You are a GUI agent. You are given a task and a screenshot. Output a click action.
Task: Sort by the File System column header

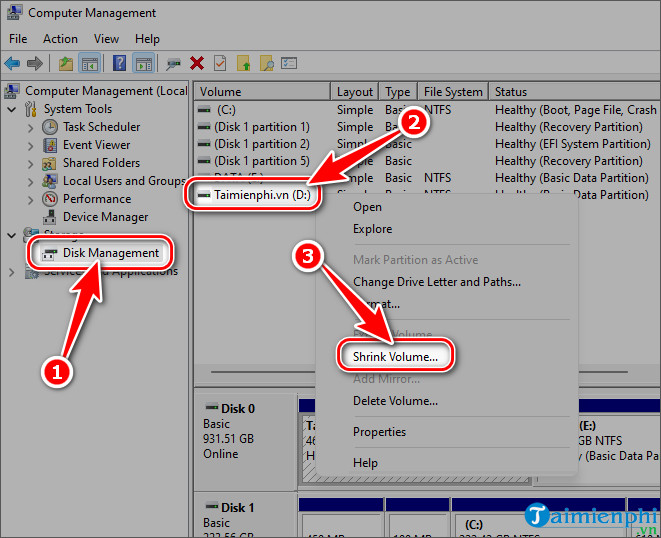(453, 91)
